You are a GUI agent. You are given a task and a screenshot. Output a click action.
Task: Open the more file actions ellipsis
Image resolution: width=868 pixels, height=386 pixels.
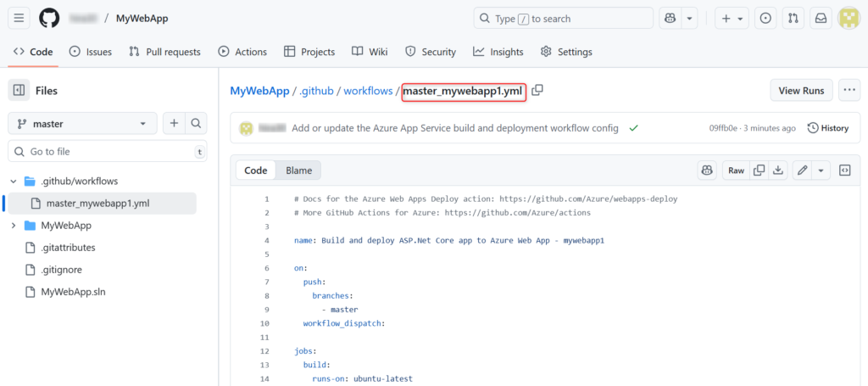(849, 90)
